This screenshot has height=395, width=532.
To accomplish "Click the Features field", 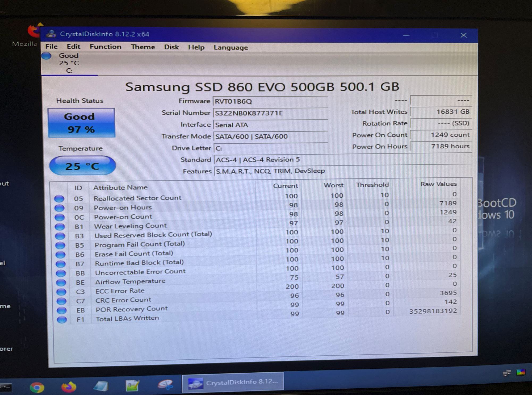I will click(343, 171).
